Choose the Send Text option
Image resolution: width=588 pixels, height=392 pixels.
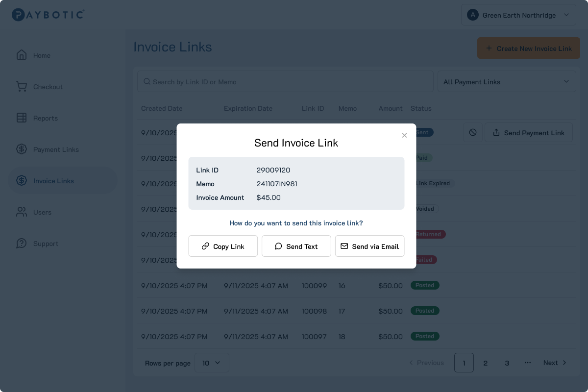(296, 246)
